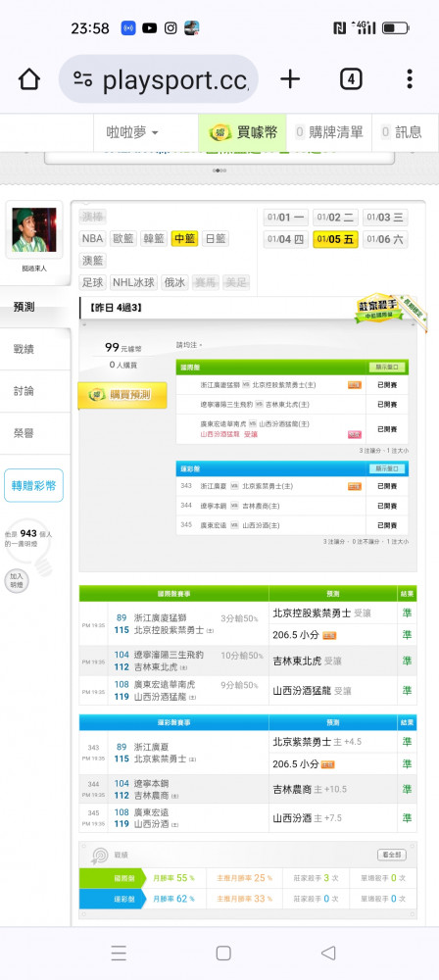Click 加入明燈 round button
The height and width of the screenshot is (980, 439).
(17, 580)
